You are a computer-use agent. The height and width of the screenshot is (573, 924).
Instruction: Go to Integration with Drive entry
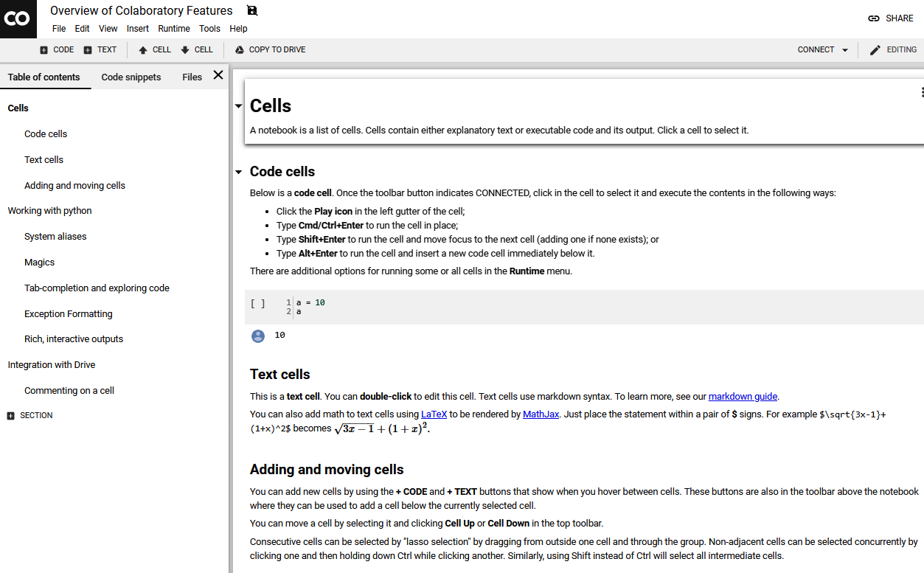tap(52, 365)
